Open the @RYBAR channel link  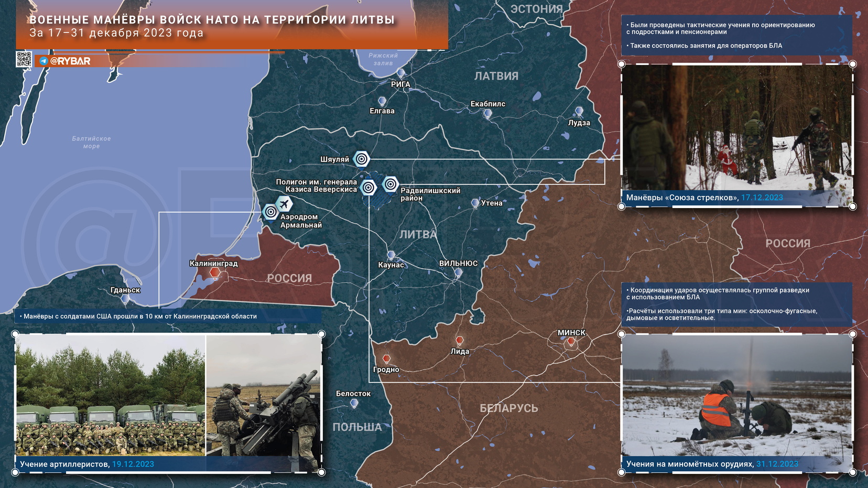70,61
